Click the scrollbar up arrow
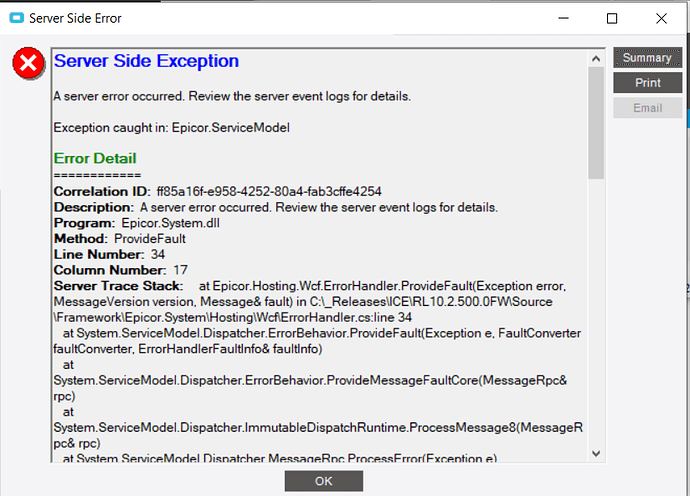Viewport: 690px width, 496px height. tap(596, 59)
